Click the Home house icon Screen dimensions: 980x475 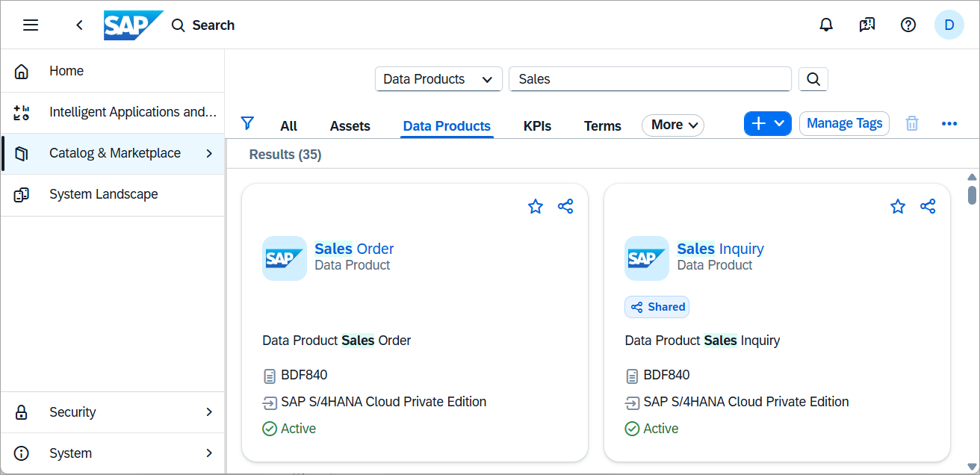tap(22, 72)
